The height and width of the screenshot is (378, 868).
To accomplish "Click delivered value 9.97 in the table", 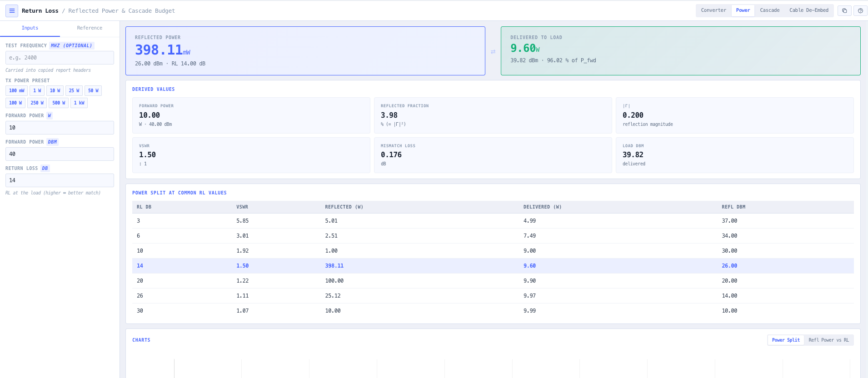I will (529, 296).
